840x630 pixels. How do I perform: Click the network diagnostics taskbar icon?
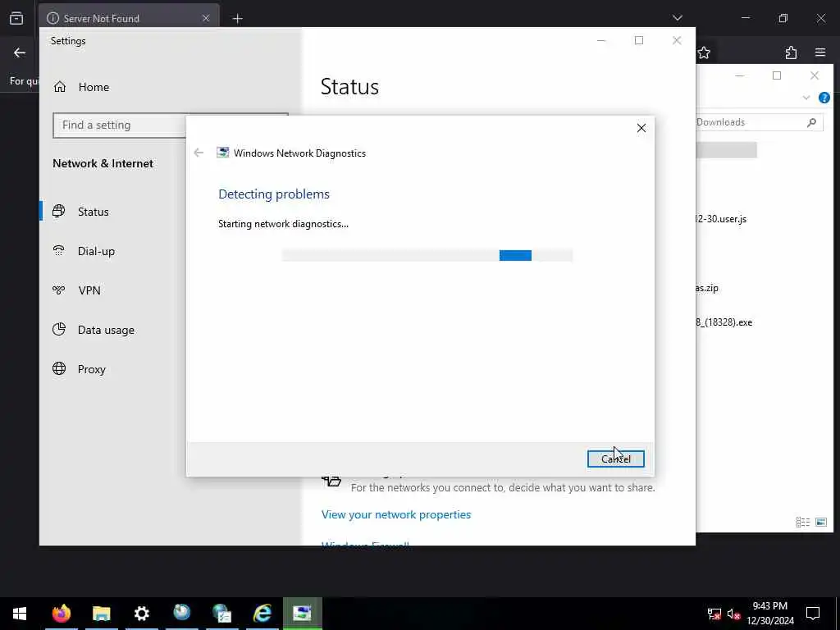click(302, 614)
